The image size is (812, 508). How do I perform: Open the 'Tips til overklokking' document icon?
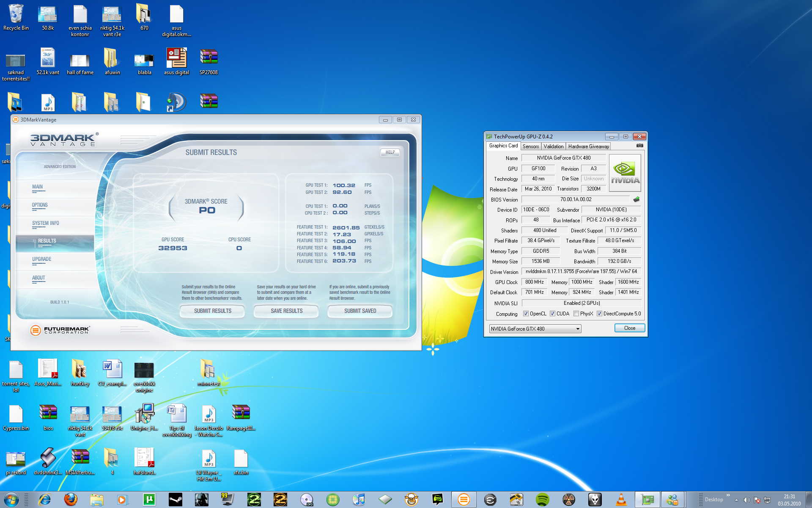click(176, 421)
